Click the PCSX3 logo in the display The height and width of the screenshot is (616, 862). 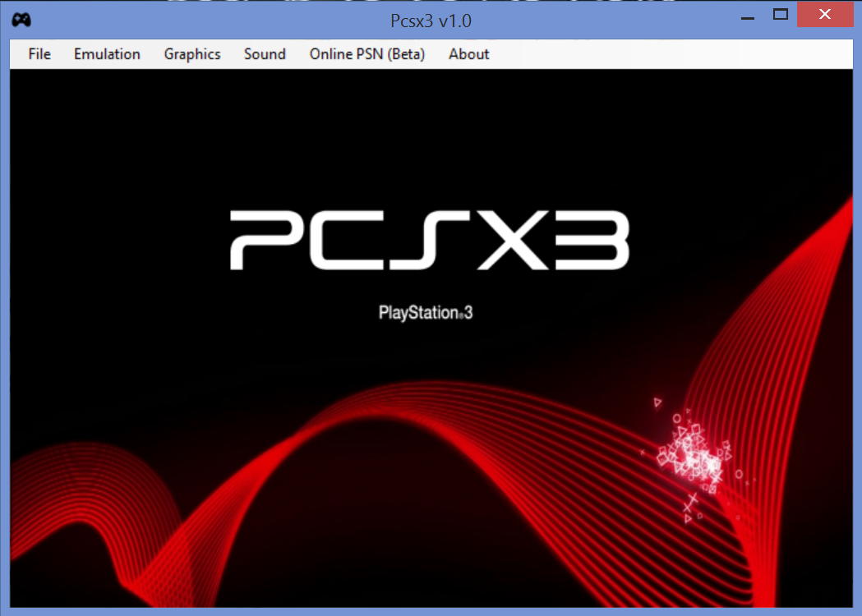(429, 240)
